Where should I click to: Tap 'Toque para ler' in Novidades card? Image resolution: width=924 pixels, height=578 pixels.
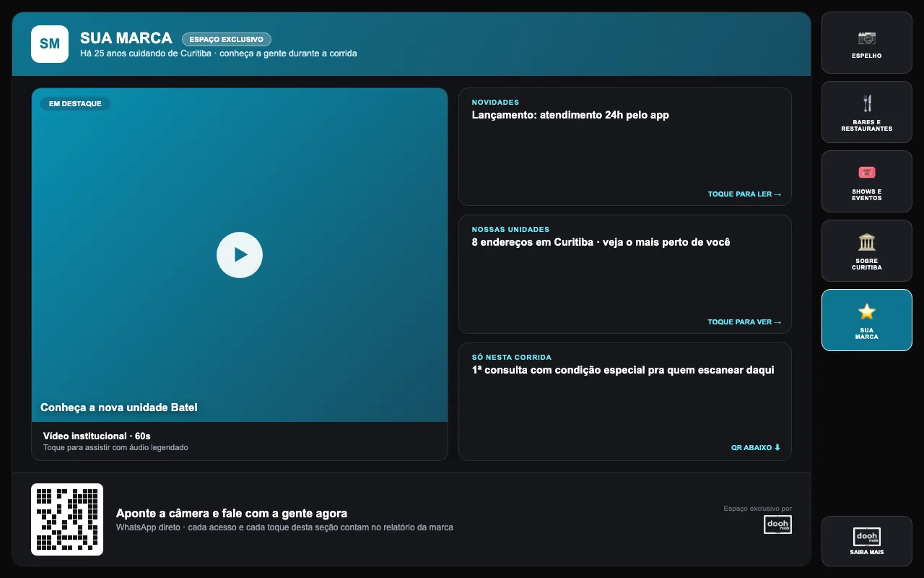(744, 194)
